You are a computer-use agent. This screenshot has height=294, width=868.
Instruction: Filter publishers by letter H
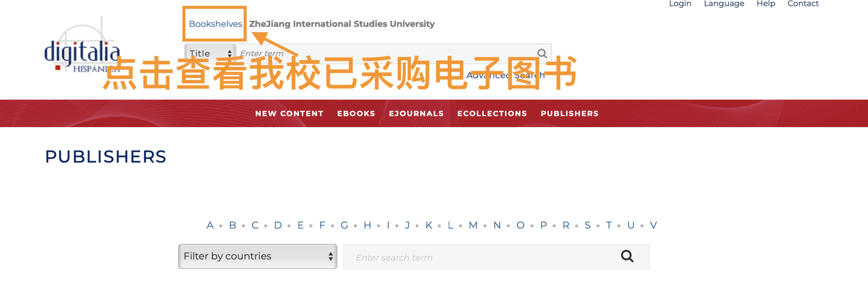click(x=367, y=225)
